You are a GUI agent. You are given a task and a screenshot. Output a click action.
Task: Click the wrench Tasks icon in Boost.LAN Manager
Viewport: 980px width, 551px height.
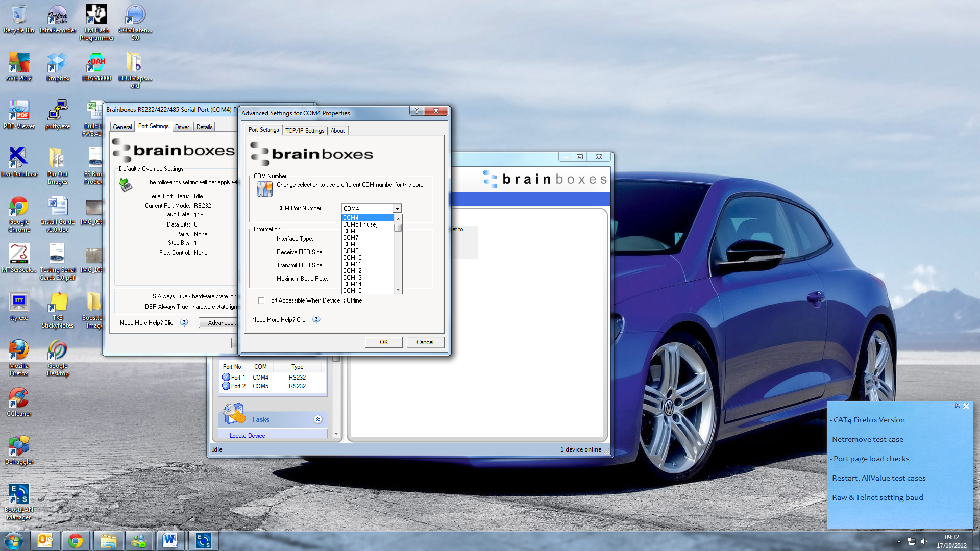click(x=233, y=414)
